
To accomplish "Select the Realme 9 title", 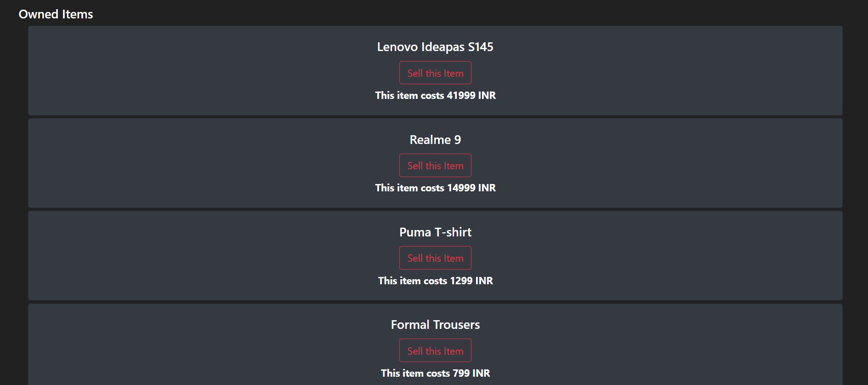I will click(x=435, y=139).
